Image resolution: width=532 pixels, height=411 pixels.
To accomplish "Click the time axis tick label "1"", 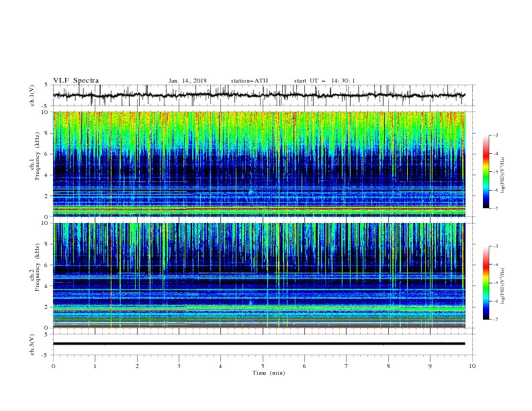I will pyautogui.click(x=95, y=366).
